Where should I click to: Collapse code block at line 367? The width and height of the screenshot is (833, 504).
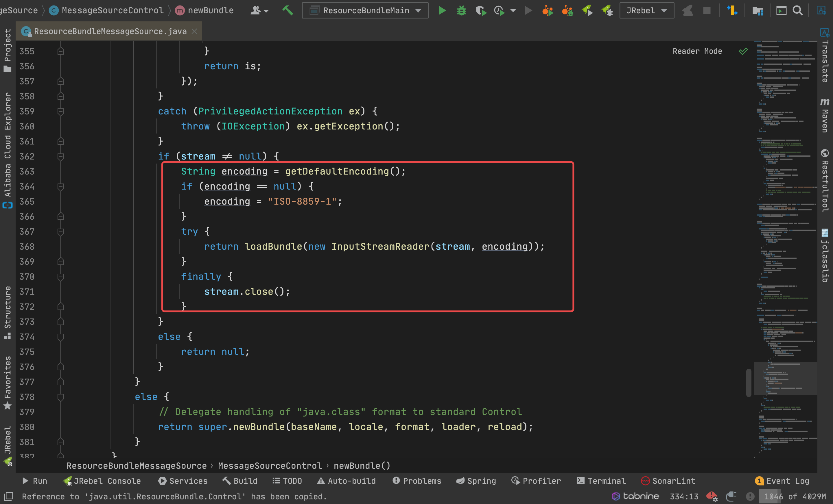coord(60,232)
